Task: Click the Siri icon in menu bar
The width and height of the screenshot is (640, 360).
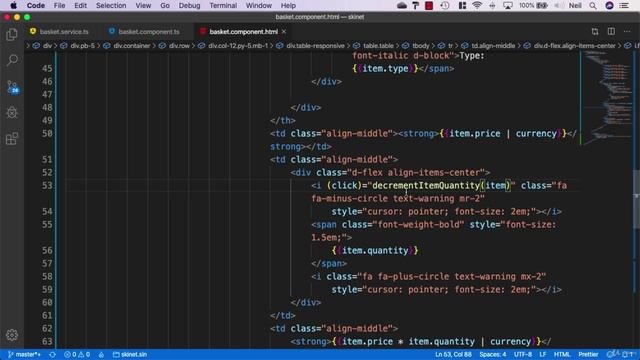Action: point(609,5)
